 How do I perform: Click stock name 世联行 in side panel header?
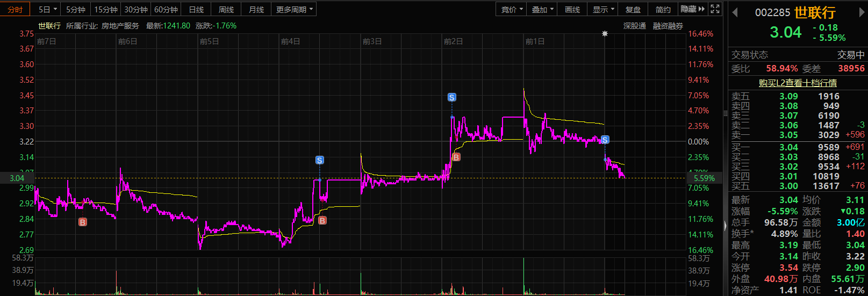pos(815,12)
